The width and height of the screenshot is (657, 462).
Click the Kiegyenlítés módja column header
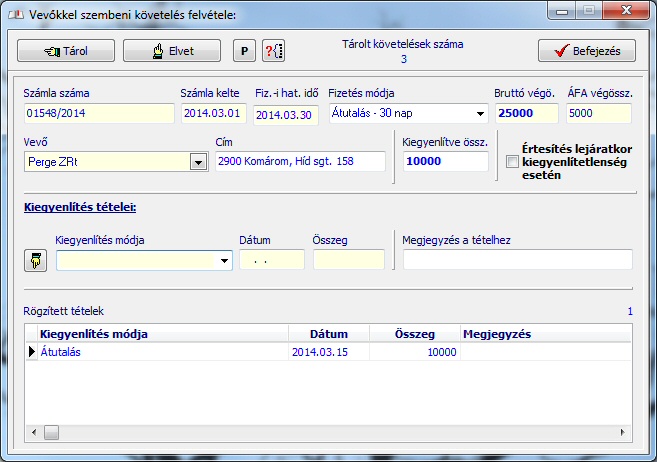163,334
